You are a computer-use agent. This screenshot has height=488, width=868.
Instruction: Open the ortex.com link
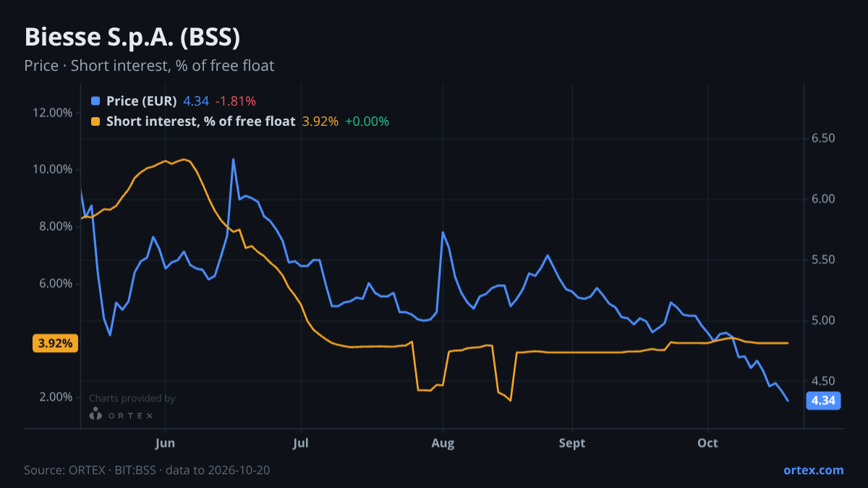pyautogui.click(x=814, y=470)
